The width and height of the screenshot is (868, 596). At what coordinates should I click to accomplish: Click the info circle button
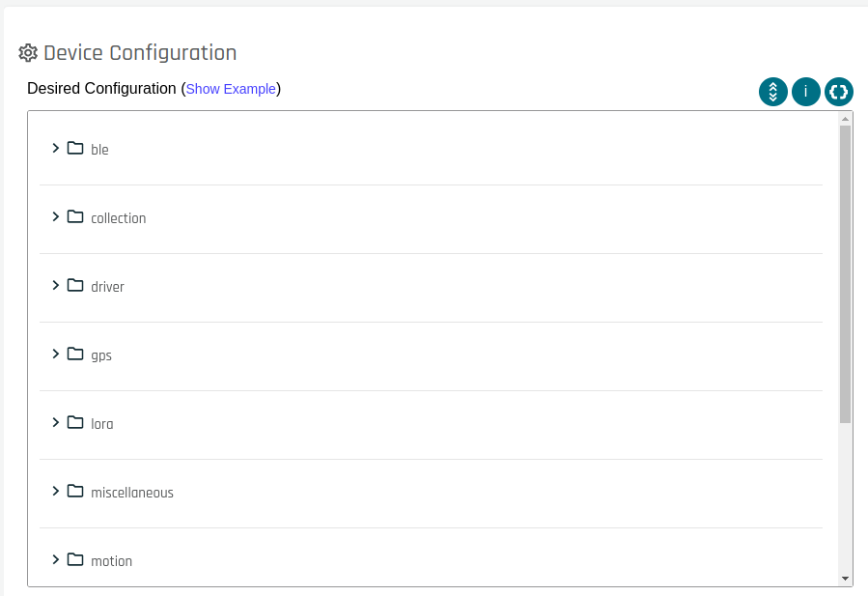(806, 92)
